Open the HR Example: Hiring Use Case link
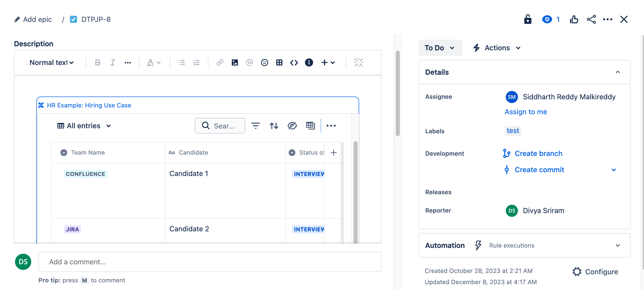This screenshot has width=644, height=290. coord(89,105)
